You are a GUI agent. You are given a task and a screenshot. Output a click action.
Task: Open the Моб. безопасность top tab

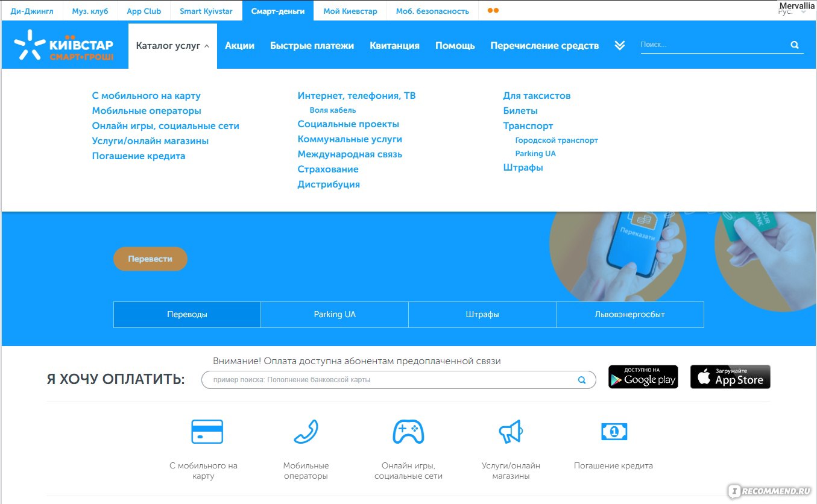(x=432, y=11)
